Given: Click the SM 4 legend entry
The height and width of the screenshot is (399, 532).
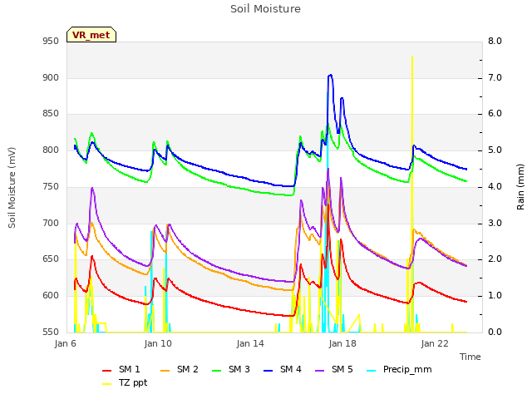Looking at the screenshot, I should coord(283,369).
